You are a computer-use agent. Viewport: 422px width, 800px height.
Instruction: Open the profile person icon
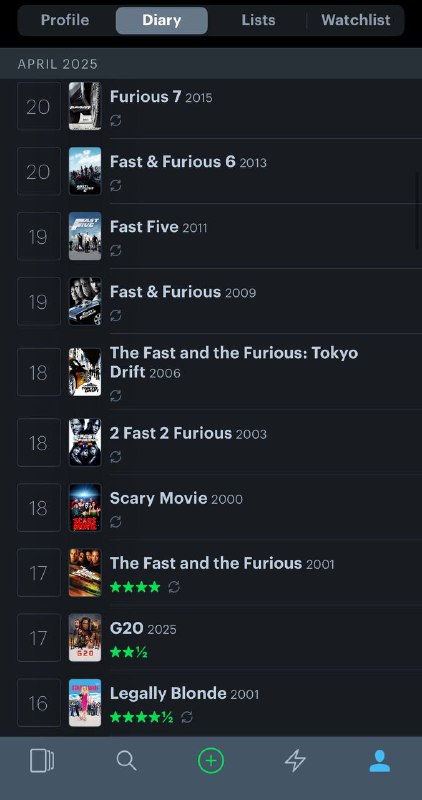[380, 761]
